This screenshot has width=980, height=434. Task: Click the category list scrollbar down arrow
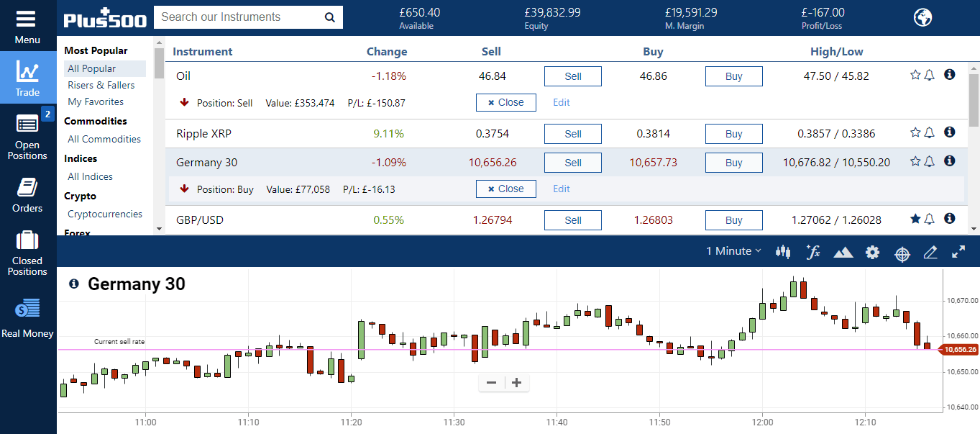click(x=159, y=229)
